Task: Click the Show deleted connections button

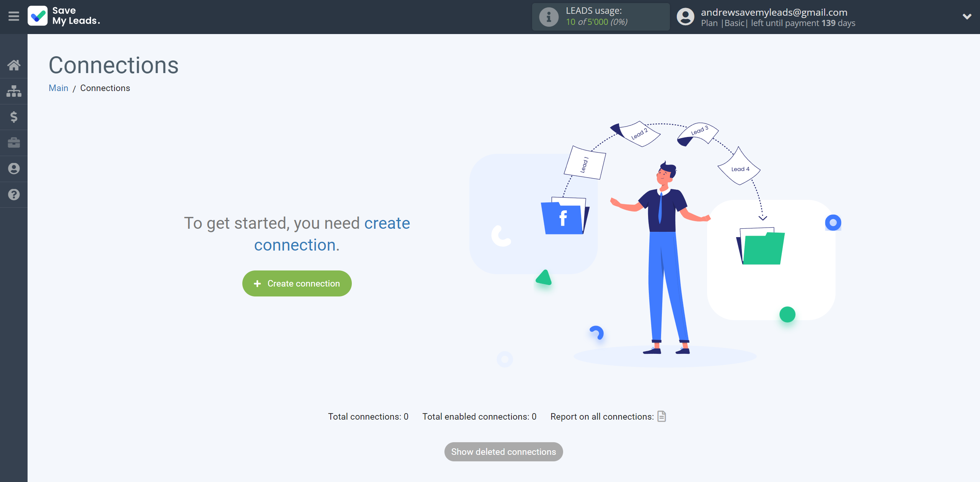Action: [x=503, y=451]
